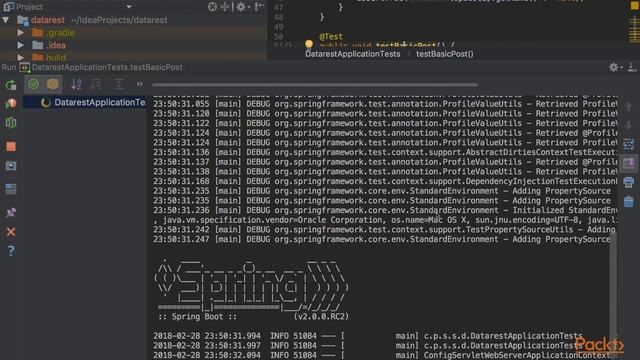The image size is (640, 360).
Task: Toggle soft-wrap in console
Action: pos(629,144)
